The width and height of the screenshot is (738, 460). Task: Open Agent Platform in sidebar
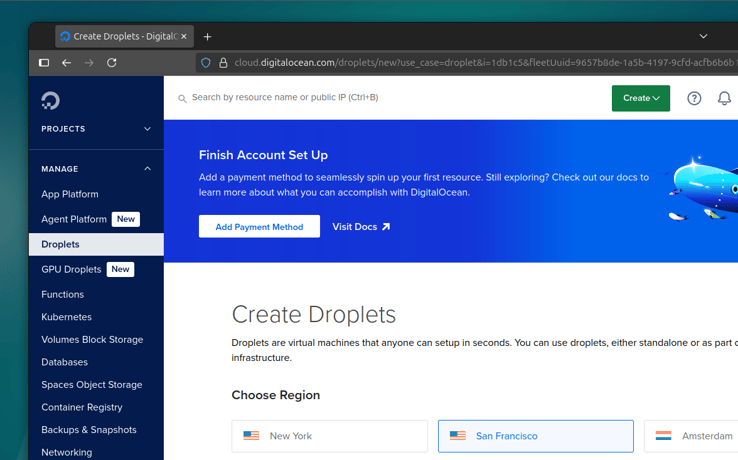point(74,219)
